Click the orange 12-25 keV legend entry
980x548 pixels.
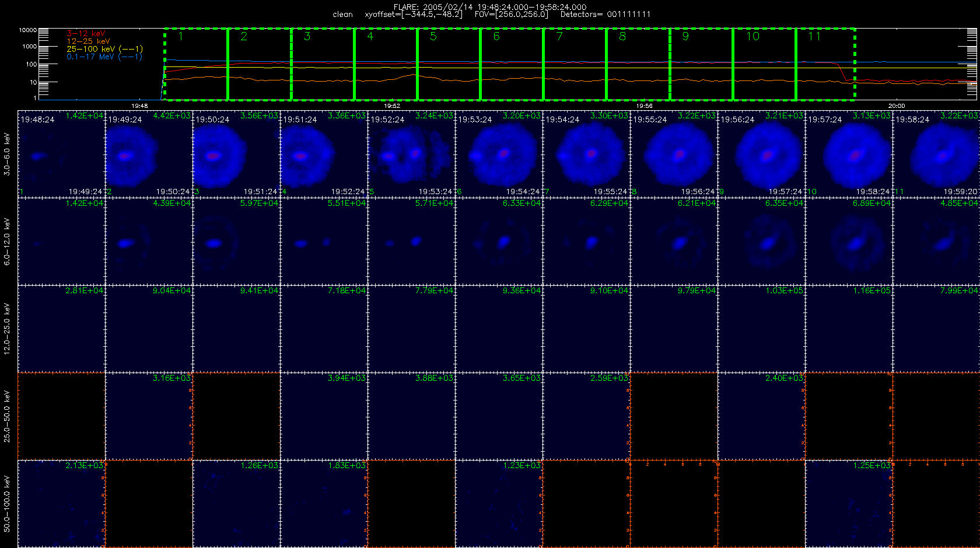tap(88, 41)
